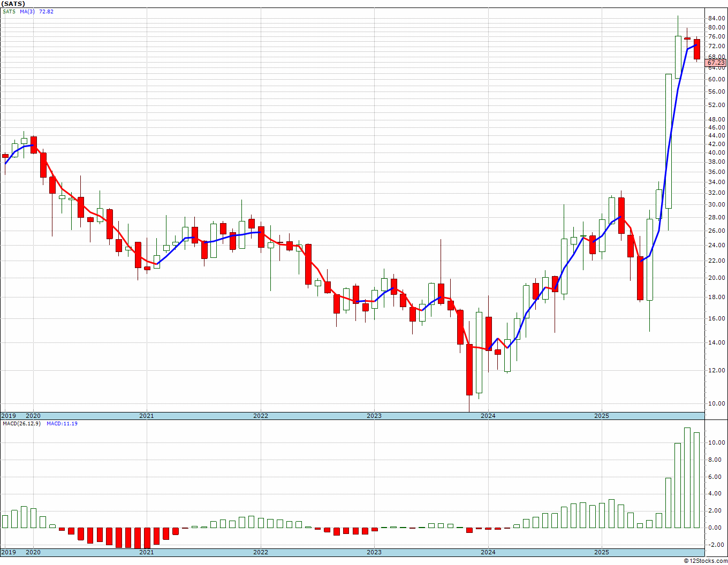Click the 56.00 price axis label
This screenshot has height=565, width=728.
[716, 92]
